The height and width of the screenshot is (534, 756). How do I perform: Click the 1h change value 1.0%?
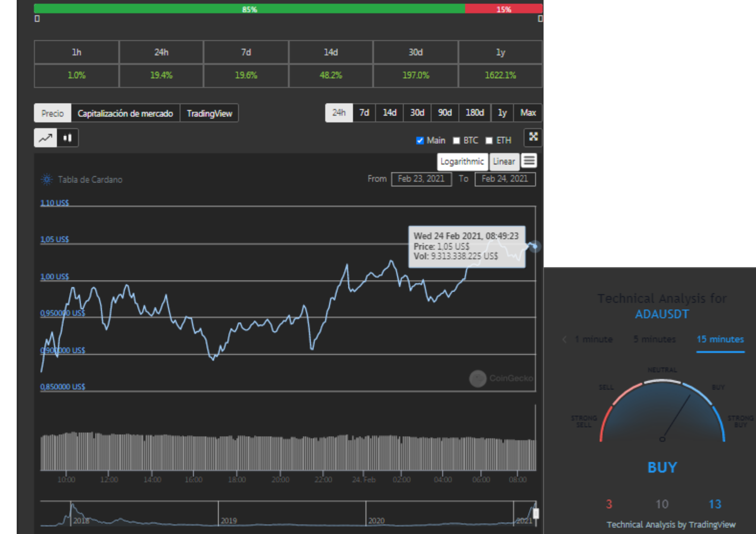pos(76,75)
